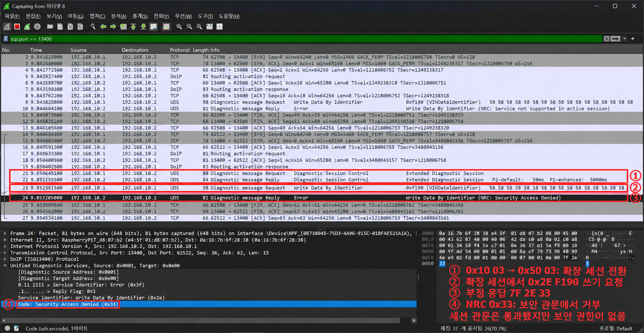Zoom out on the packet text
This screenshot has width=644, height=333.
(189, 27)
